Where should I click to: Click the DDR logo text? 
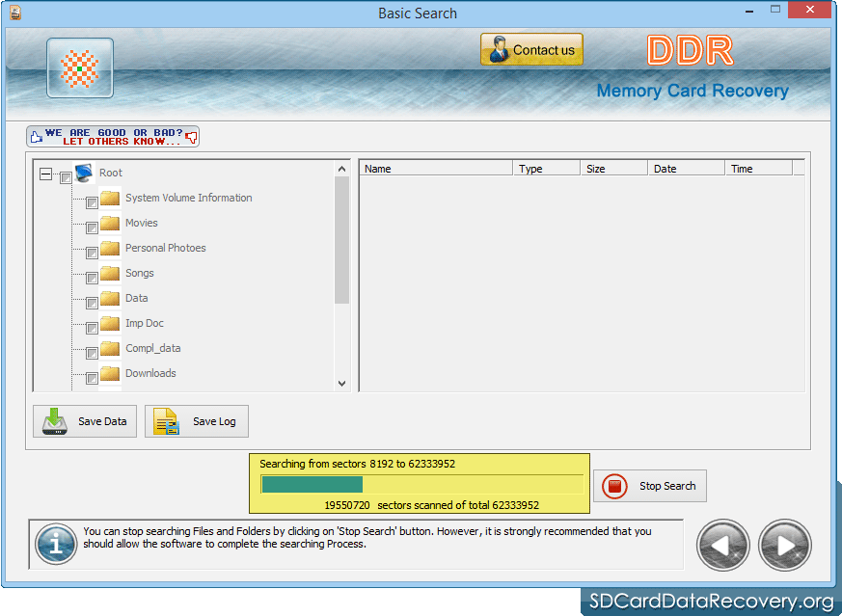690,50
